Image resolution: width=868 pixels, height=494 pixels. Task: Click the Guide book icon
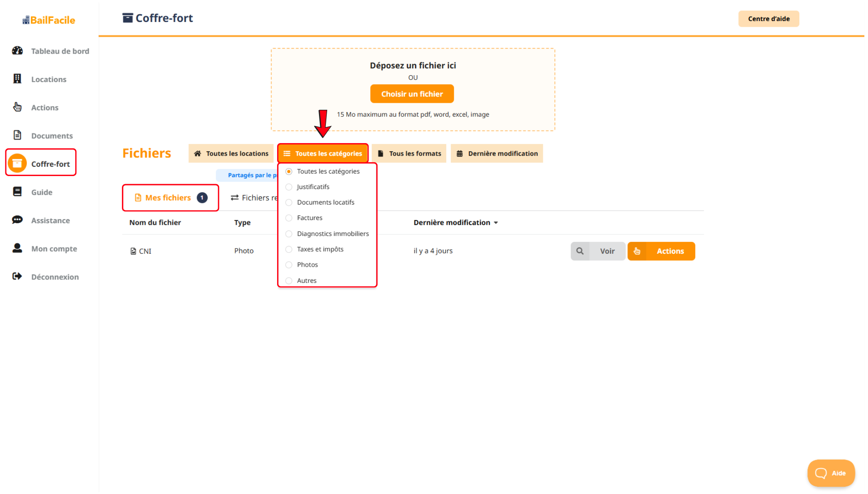(17, 192)
